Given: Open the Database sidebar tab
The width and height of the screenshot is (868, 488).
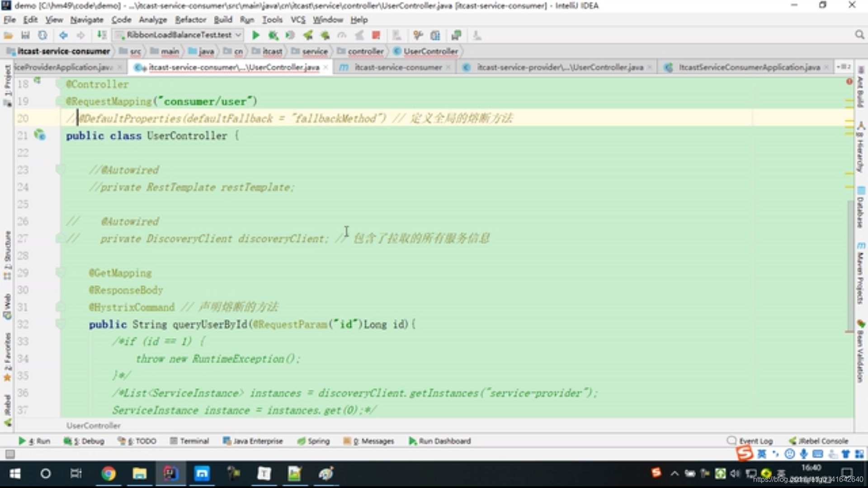Looking at the screenshot, I should (x=860, y=208).
